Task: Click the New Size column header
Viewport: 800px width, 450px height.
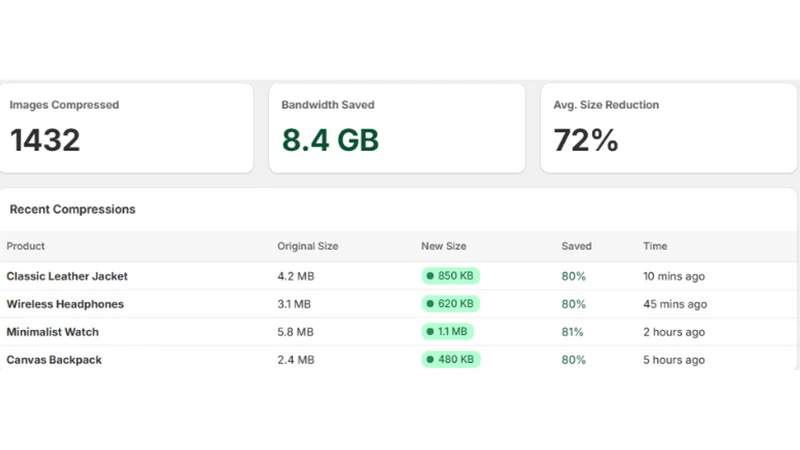Action: (x=443, y=246)
